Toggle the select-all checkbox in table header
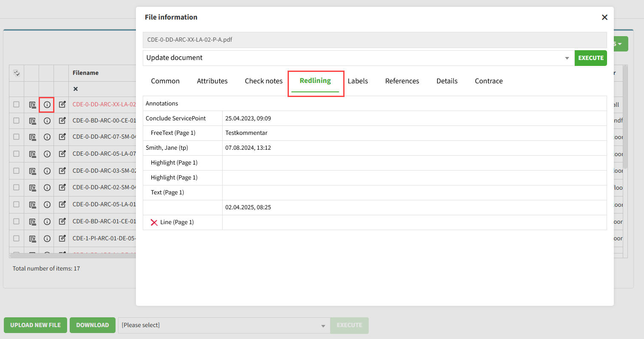Image resolution: width=644 pixels, height=339 pixels. coord(17,73)
